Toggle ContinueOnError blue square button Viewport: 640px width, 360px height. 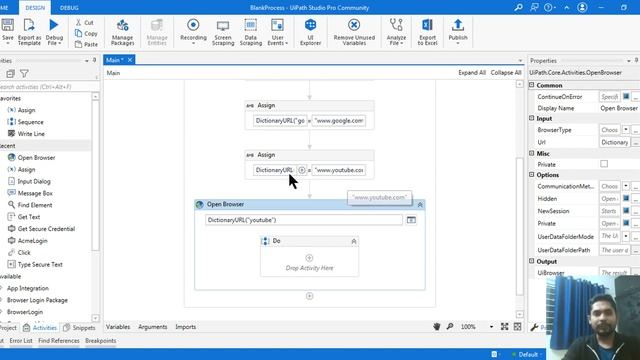click(x=626, y=97)
